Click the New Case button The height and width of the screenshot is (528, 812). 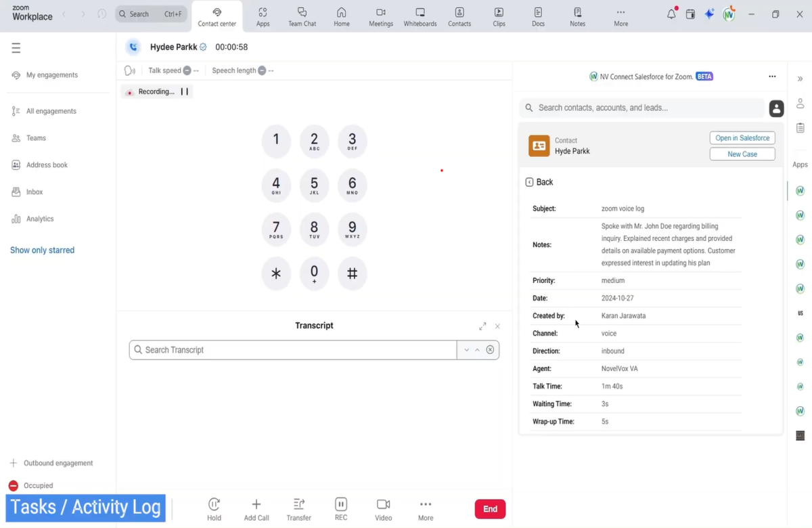pyautogui.click(x=742, y=154)
